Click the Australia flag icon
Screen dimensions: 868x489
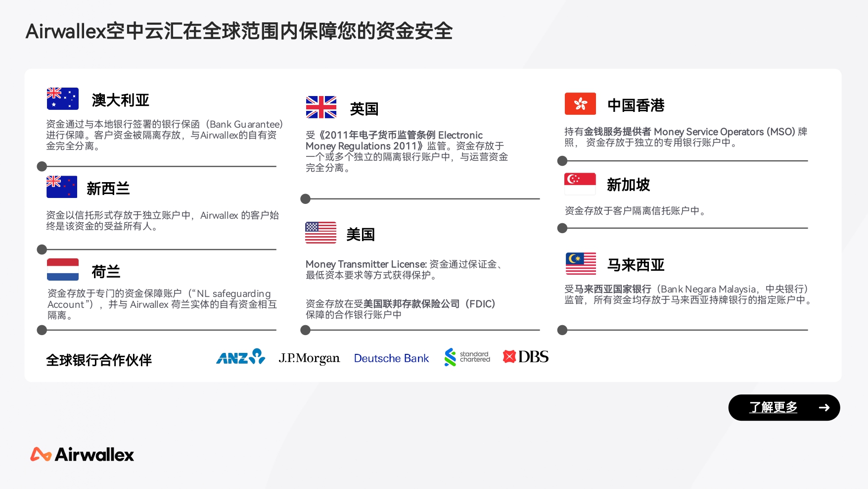coord(62,98)
